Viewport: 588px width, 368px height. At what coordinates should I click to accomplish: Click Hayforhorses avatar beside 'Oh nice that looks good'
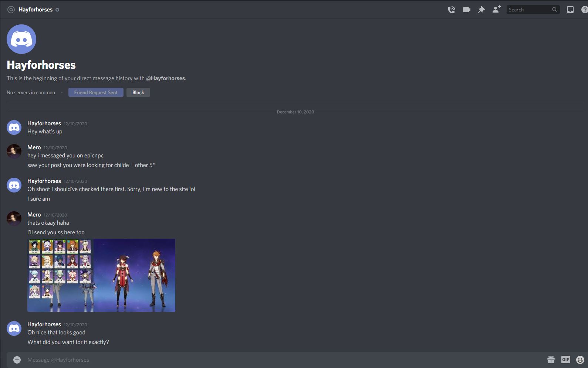coord(14,328)
